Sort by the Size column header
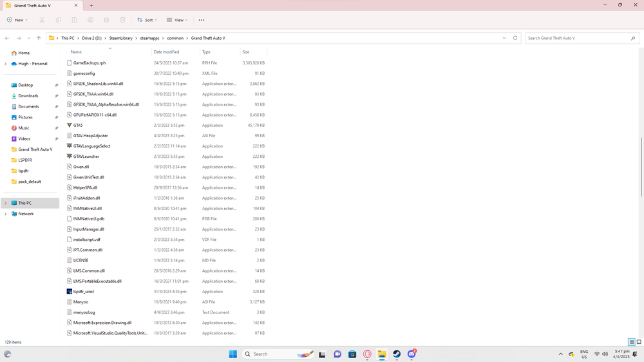 point(245,52)
